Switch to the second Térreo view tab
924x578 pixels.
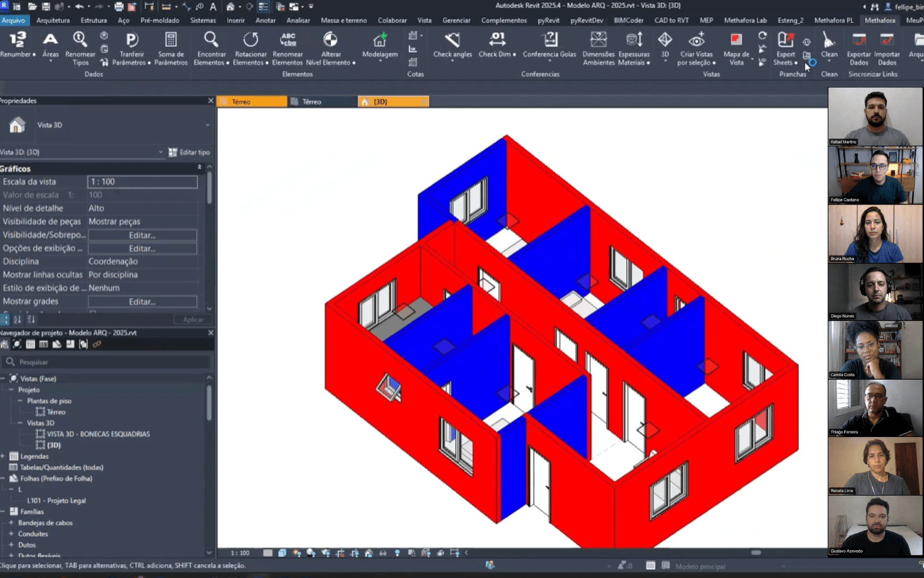pyautogui.click(x=322, y=102)
